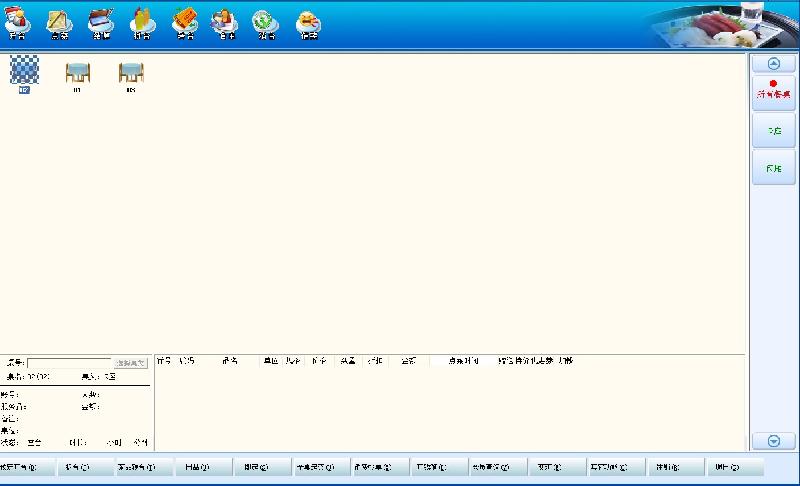Viewport: 800px width, 486px height.
Task: Click the yellow smiley face toolbar icon
Action: pos(309,22)
